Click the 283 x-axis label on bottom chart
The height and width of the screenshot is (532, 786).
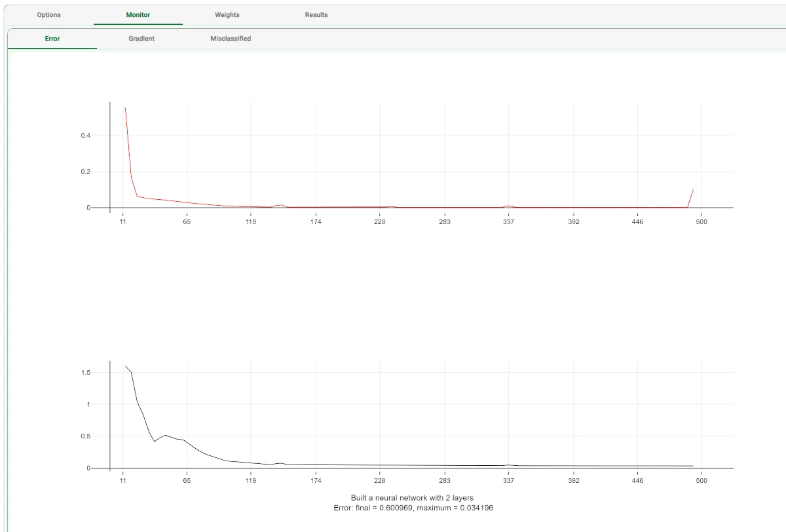(445, 481)
